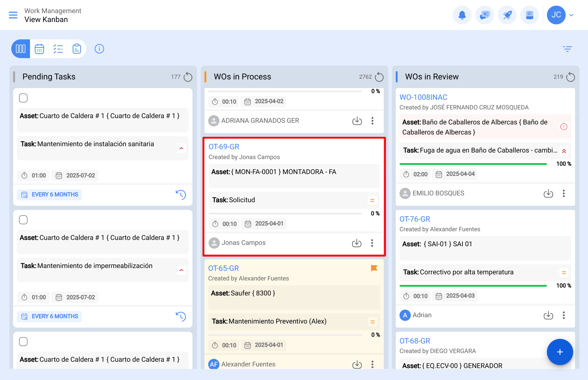This screenshot has height=380, width=588.
Task: Click EVERY 6 MONTHS tag on impermeabilización card
Action: [x=49, y=316]
